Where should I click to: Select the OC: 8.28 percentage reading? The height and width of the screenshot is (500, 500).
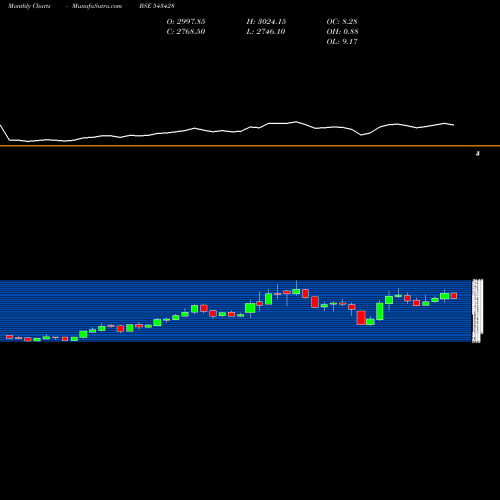[342, 22]
